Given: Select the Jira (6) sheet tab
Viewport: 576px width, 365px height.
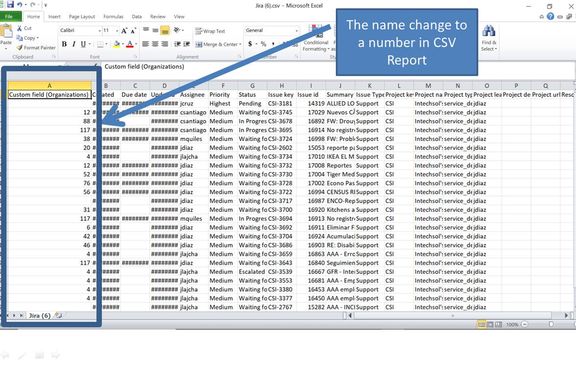Looking at the screenshot, I should [40, 315].
